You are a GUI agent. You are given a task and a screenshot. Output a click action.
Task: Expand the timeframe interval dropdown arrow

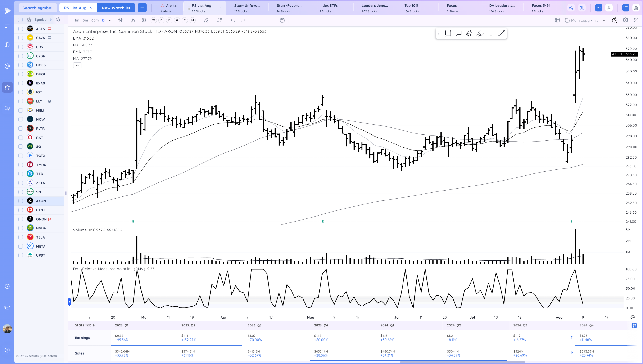[x=110, y=20]
